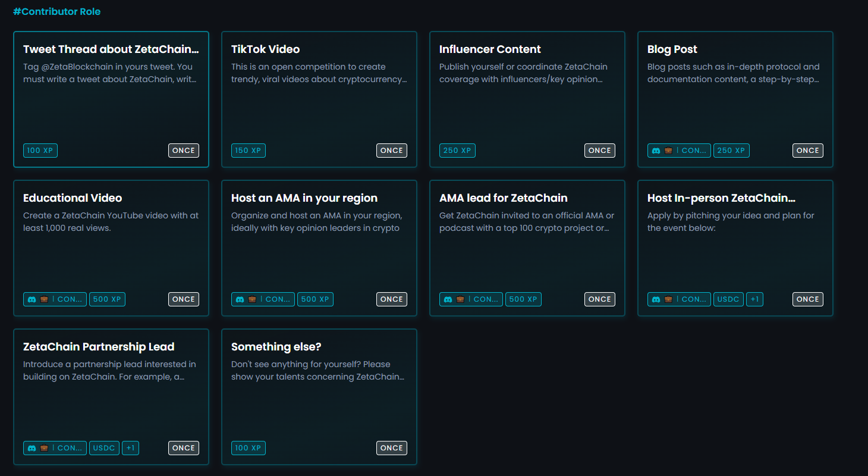
Task: Click ONCE tag on Host an AMA card
Action: [392, 299]
